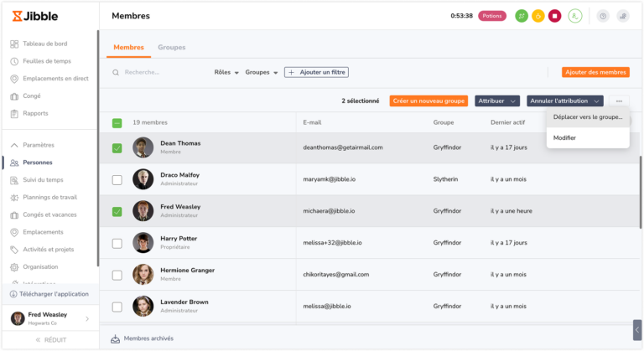Tick the Harry Potter checkbox
644x351 pixels.
point(117,244)
